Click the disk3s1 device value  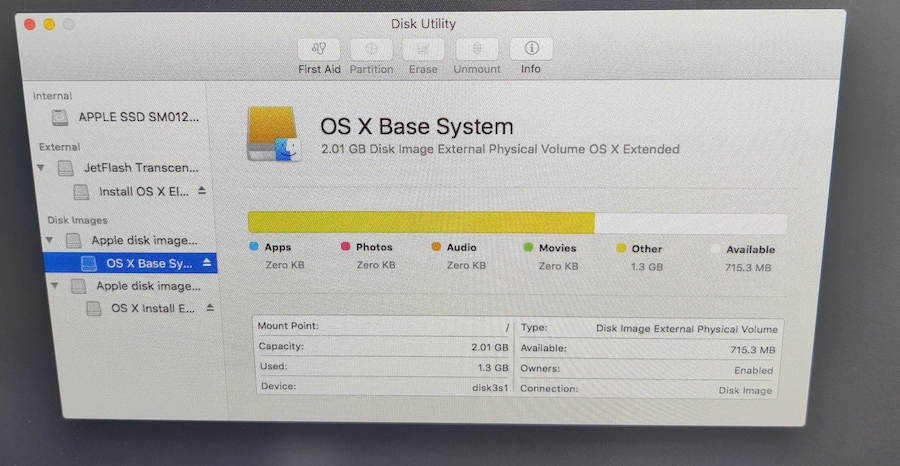490,387
